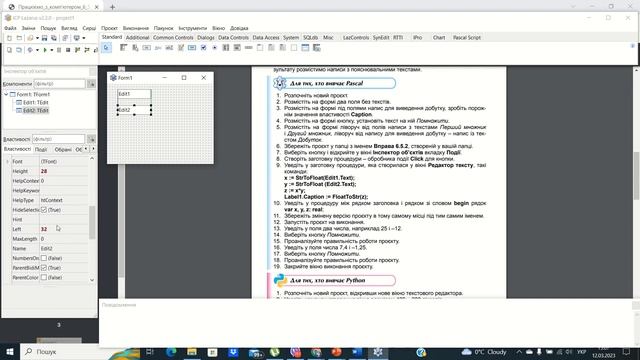Pick the TPopupMenu component icon
Viewport: 640px width, 360px height.
click(x=135, y=48)
